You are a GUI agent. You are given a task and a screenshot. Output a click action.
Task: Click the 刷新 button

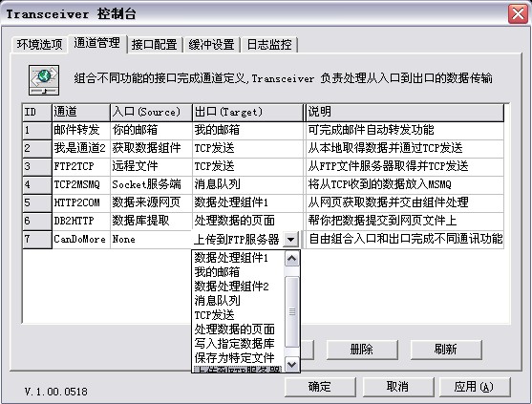pos(446,350)
